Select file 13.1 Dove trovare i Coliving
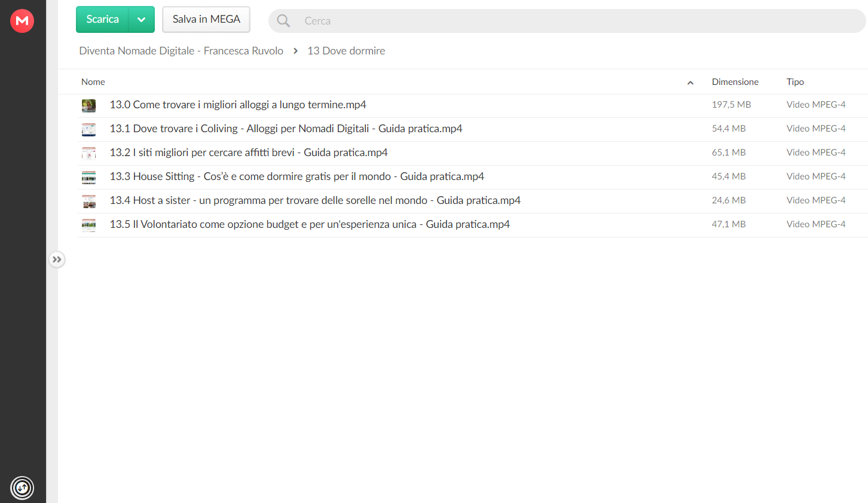868x503 pixels. click(x=286, y=129)
